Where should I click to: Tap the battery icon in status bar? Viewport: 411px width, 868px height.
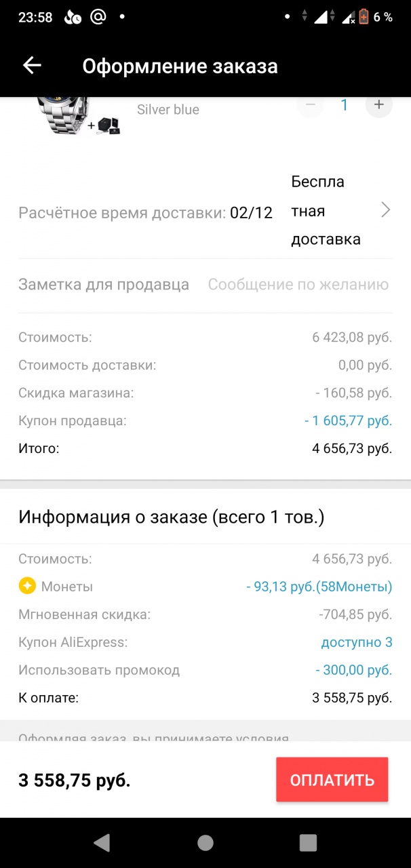point(364,17)
